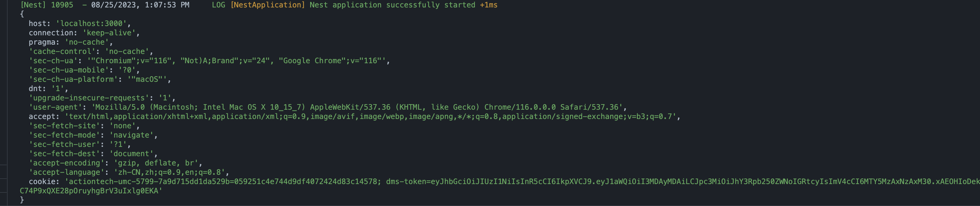The image size is (980, 206).
Task: Click the 'document' sec-fetch-dest value
Action: pos(131,154)
